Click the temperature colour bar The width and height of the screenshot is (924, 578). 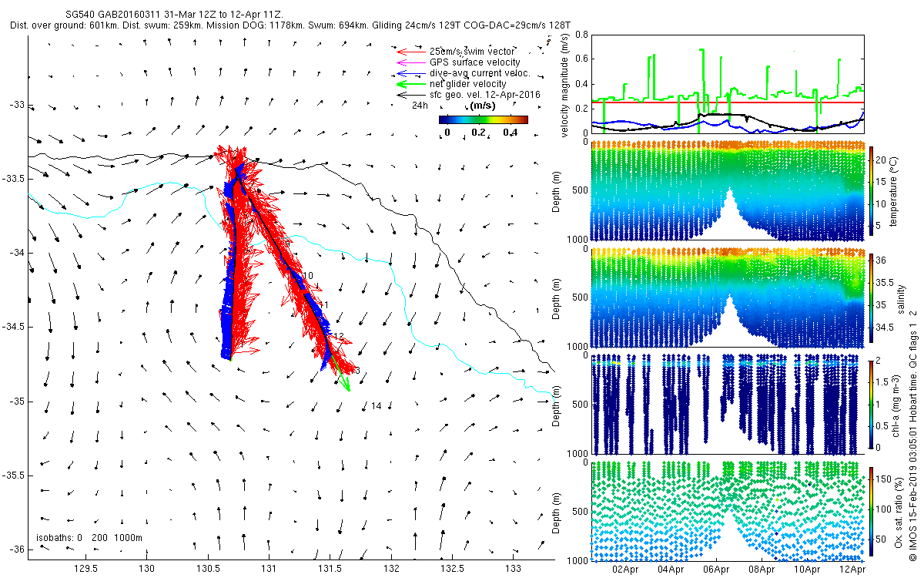click(x=872, y=193)
